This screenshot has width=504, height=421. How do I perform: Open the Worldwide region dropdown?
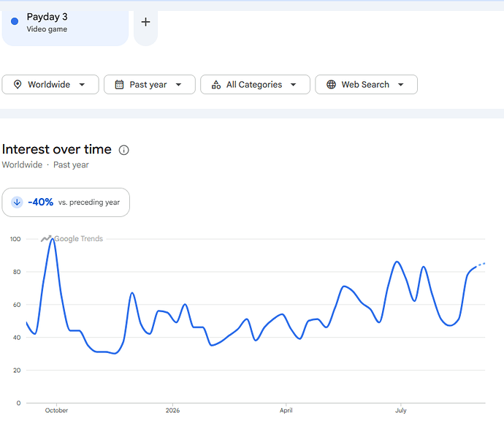coord(50,85)
